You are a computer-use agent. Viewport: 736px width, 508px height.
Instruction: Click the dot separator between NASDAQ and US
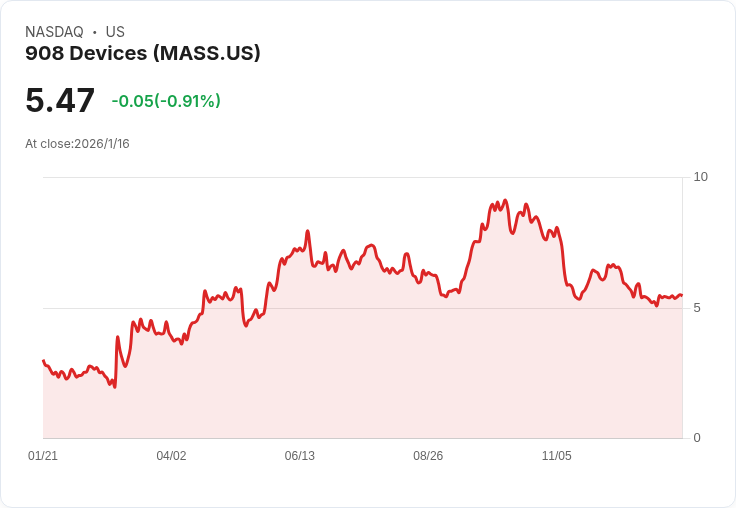click(94, 32)
